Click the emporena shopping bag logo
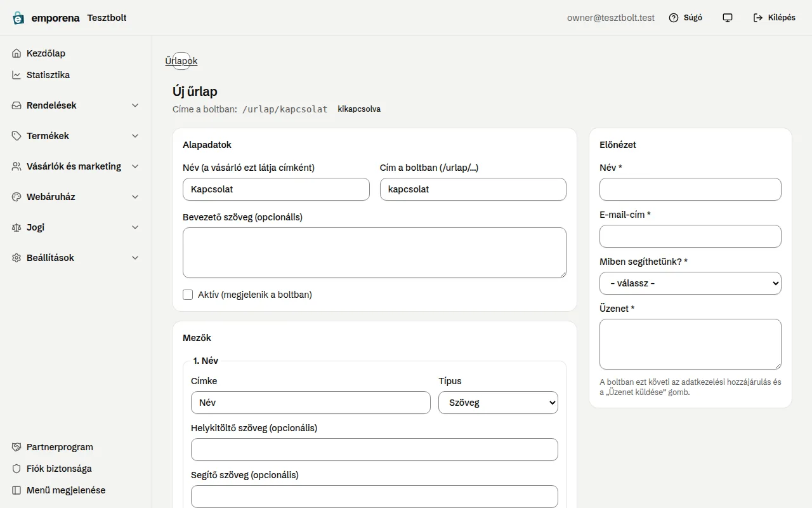The width and height of the screenshot is (812, 508). pyautogui.click(x=18, y=18)
